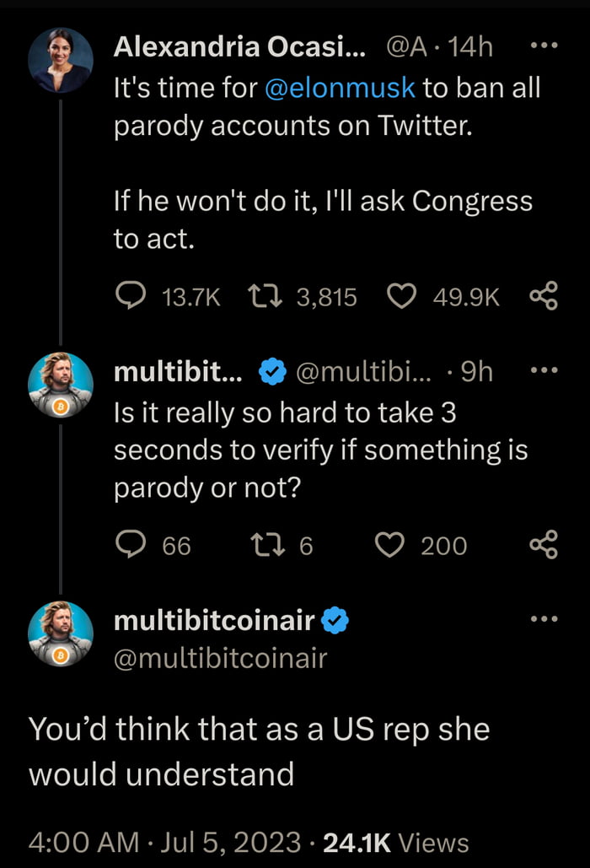Viewport: 590px width, 868px height.
Task: Like multibitcoinair's reply
Action: [x=391, y=545]
